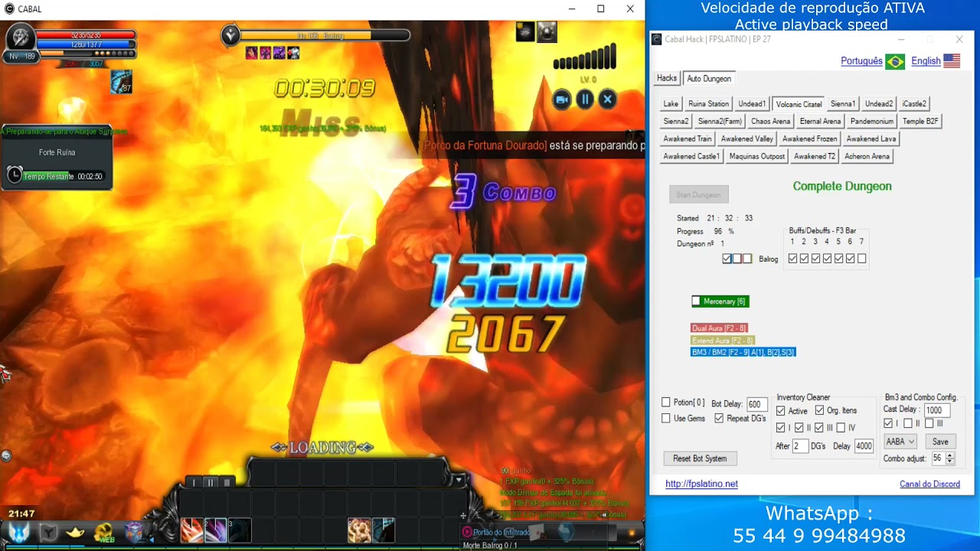Select the Awakened Lava dungeon
This screenshot has width=980, height=551.
coord(871,139)
